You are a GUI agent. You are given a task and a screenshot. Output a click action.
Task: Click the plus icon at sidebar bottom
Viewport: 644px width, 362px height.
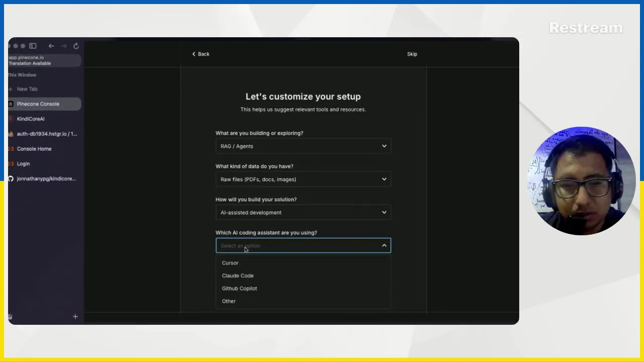click(75, 316)
